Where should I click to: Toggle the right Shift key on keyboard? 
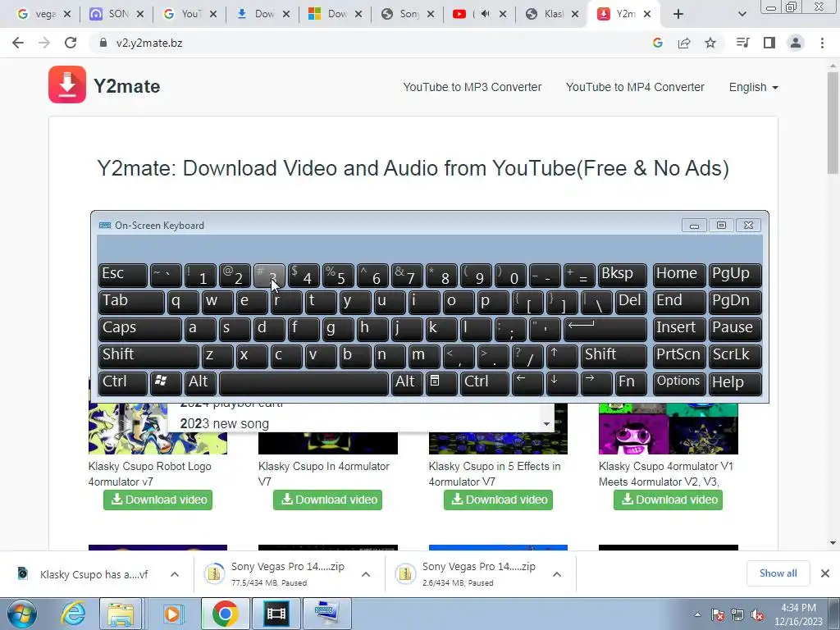pyautogui.click(x=614, y=357)
